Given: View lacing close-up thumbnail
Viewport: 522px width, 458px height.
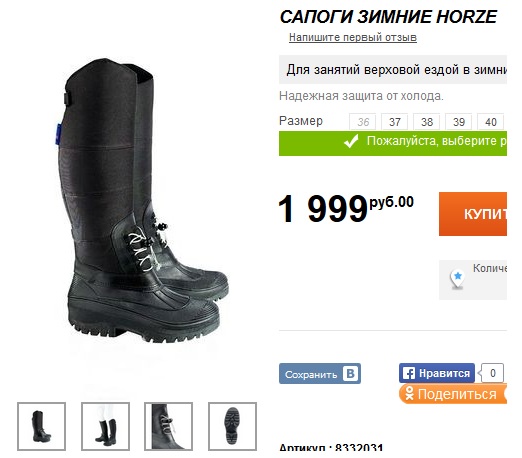Looking at the screenshot, I should (x=168, y=426).
